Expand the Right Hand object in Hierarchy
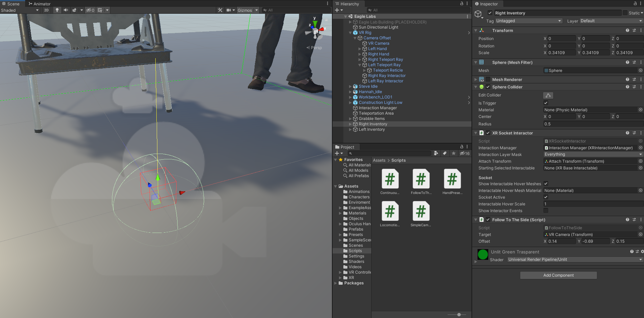The image size is (644, 318). [359, 54]
